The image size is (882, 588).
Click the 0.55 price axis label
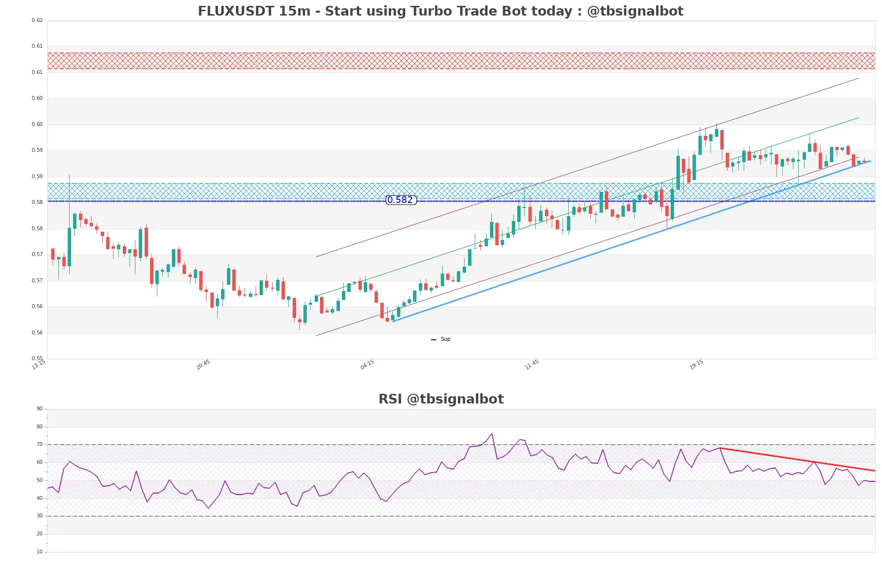tap(37, 358)
